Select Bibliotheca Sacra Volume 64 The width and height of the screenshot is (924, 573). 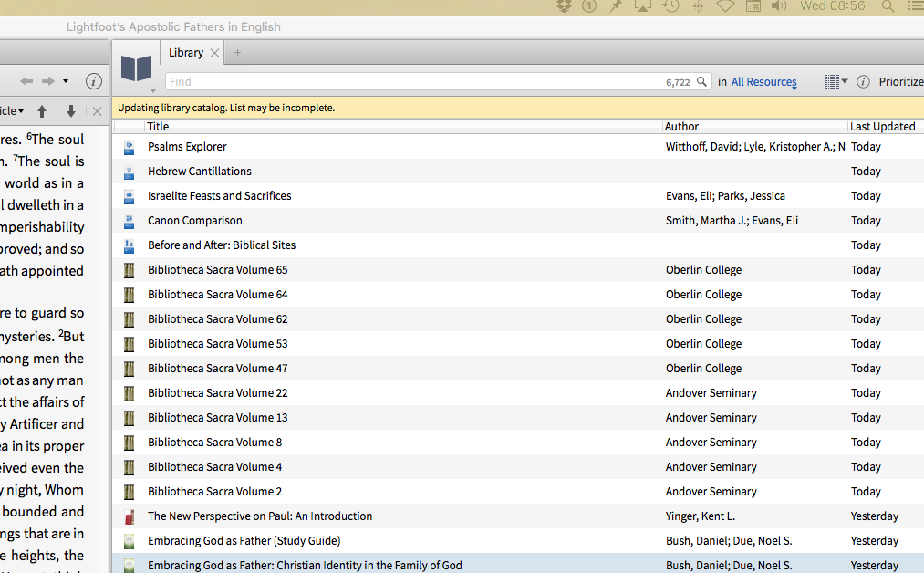click(217, 294)
